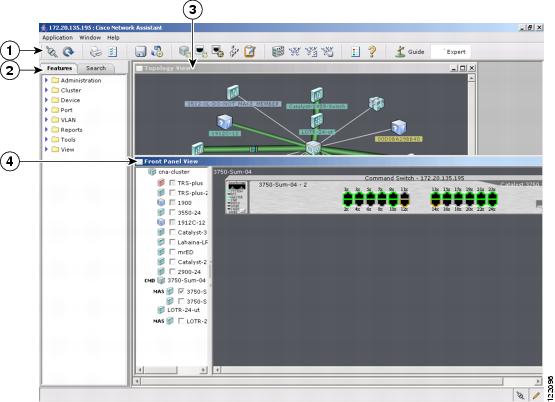Expand the Tools folder

46,139
